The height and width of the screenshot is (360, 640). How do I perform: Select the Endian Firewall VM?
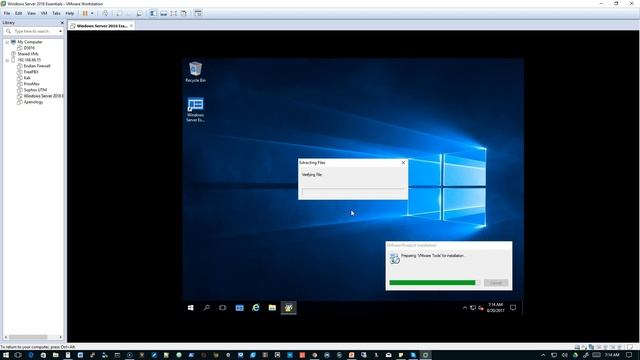pos(37,66)
